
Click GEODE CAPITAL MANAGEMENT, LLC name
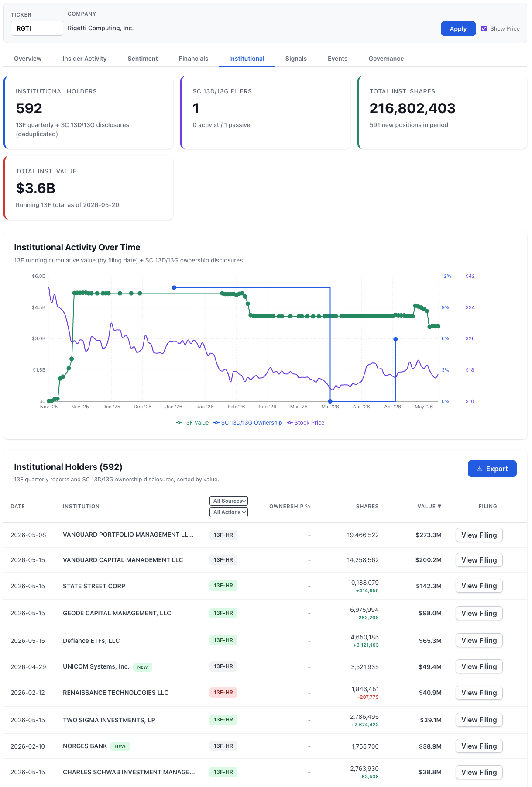(x=117, y=613)
